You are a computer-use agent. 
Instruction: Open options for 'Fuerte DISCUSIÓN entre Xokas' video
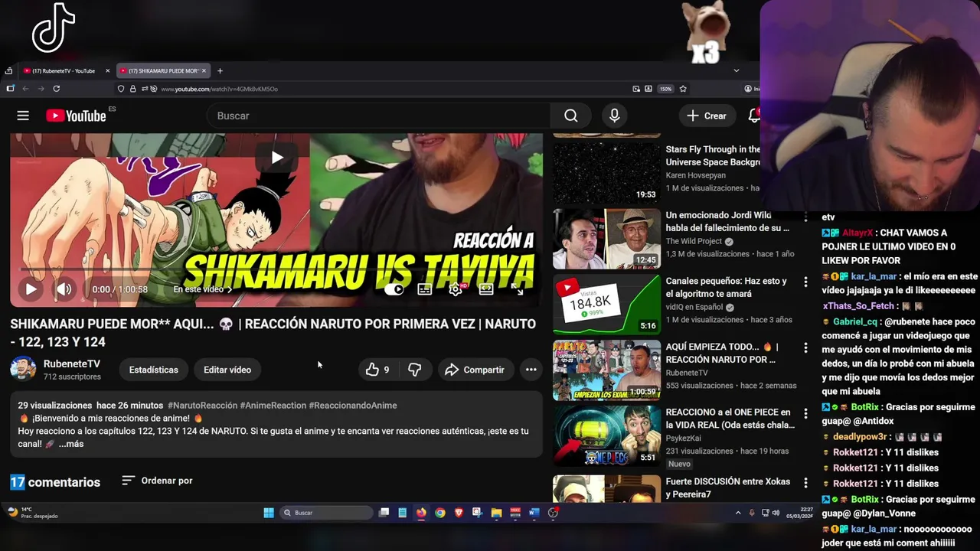click(x=805, y=483)
